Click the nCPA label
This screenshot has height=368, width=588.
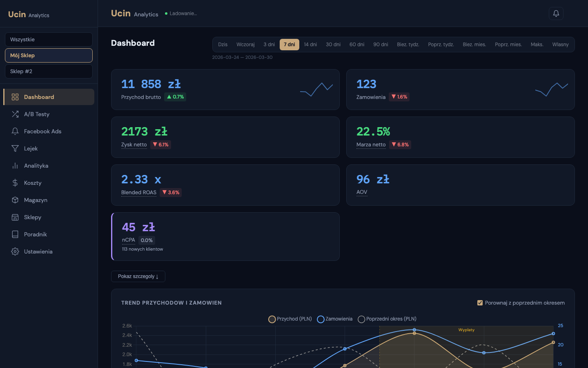pyautogui.click(x=129, y=240)
